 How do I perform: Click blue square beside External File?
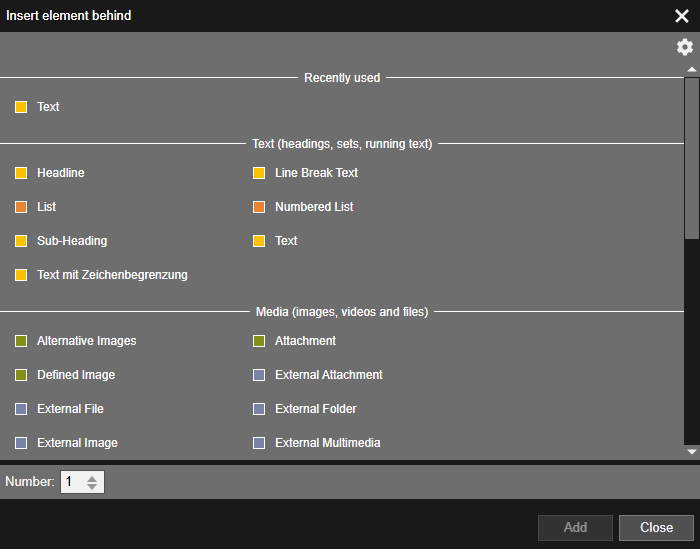(21, 409)
